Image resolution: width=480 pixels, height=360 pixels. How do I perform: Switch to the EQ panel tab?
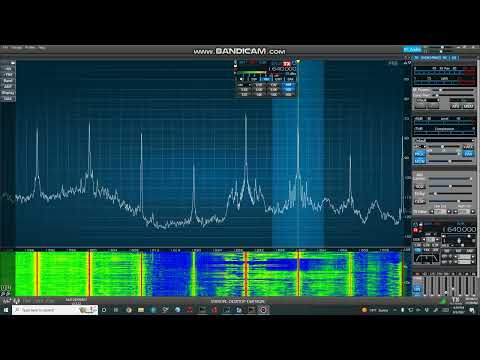[454, 58]
